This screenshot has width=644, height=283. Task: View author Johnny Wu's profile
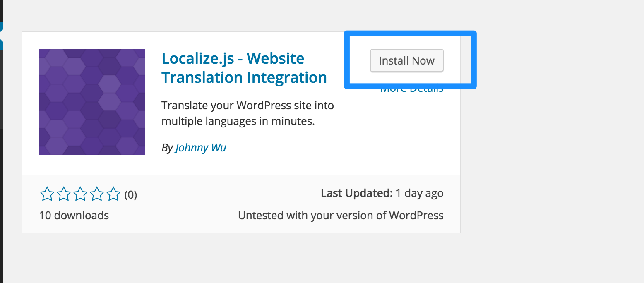point(200,147)
